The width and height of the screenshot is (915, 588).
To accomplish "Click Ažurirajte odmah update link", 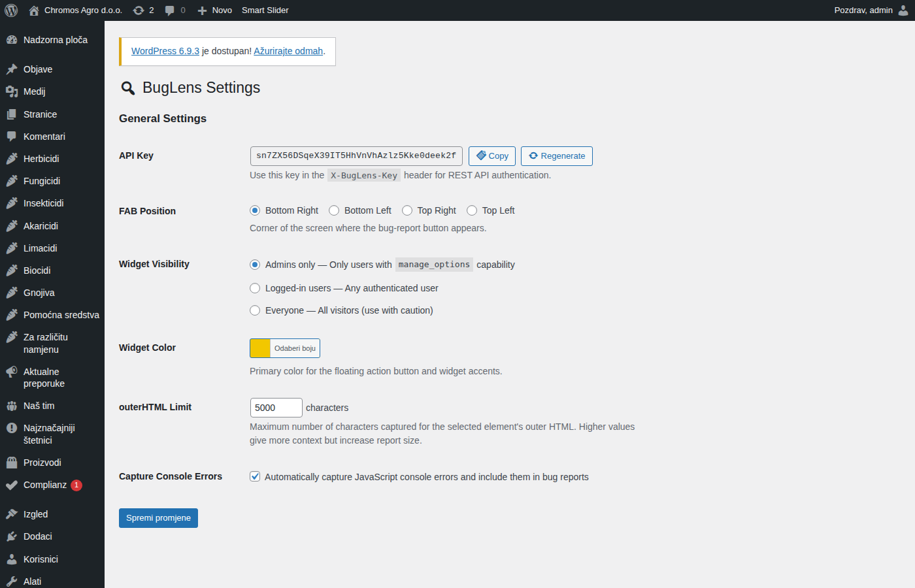I will [x=288, y=51].
